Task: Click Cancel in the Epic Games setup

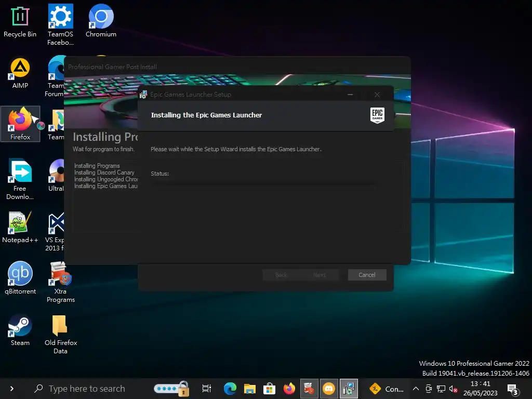Action: [367, 275]
